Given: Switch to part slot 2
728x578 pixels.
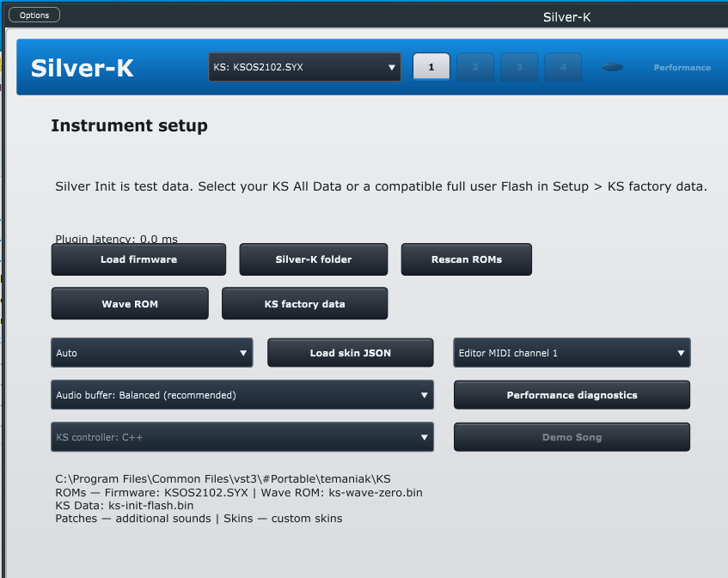Looking at the screenshot, I should (475, 67).
